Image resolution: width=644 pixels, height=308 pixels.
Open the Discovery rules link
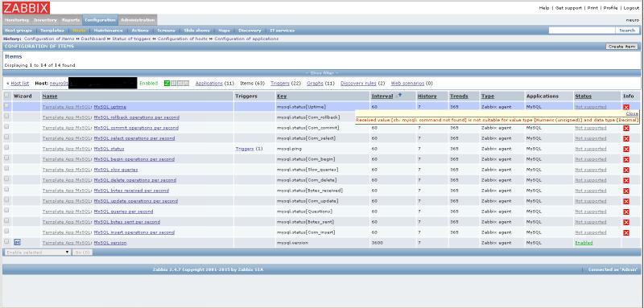pyautogui.click(x=358, y=84)
